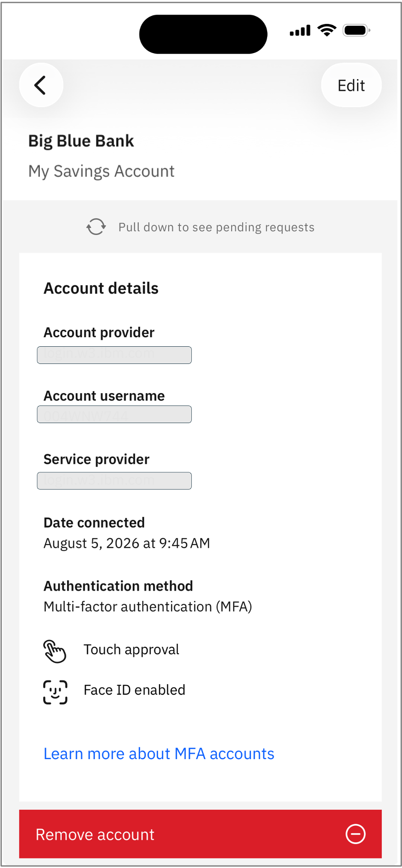Tap the Big Blue Bank title
Screen dimensions: 402x868
coord(81,141)
